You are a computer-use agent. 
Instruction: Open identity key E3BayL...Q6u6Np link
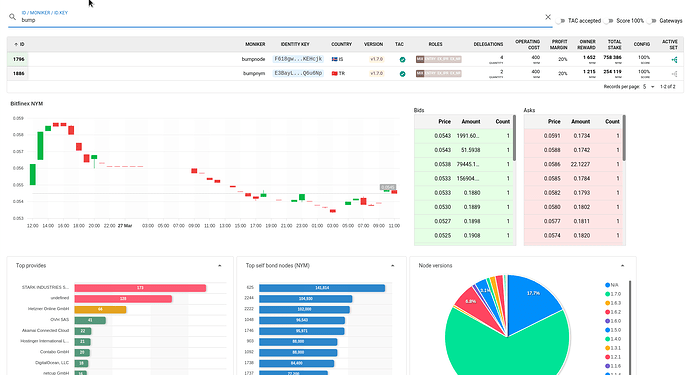(x=298, y=74)
